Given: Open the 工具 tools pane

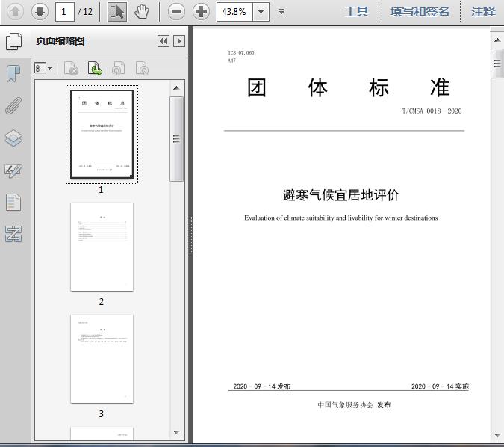Looking at the screenshot, I should [x=356, y=12].
